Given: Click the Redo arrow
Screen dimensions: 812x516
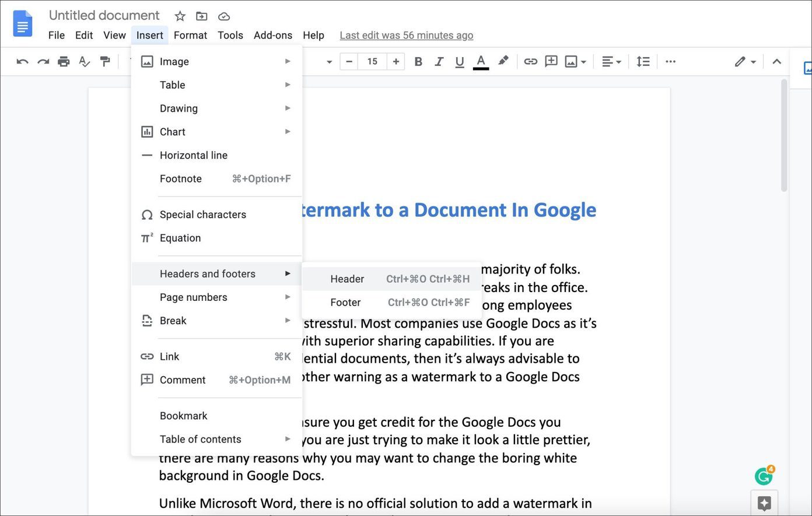Looking at the screenshot, I should 43,61.
